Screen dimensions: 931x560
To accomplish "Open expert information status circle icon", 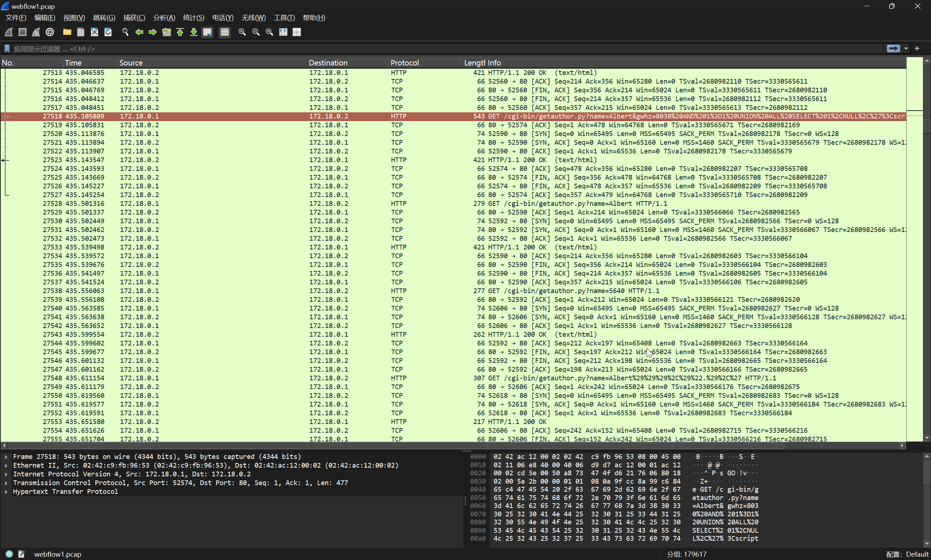I will click(9, 554).
